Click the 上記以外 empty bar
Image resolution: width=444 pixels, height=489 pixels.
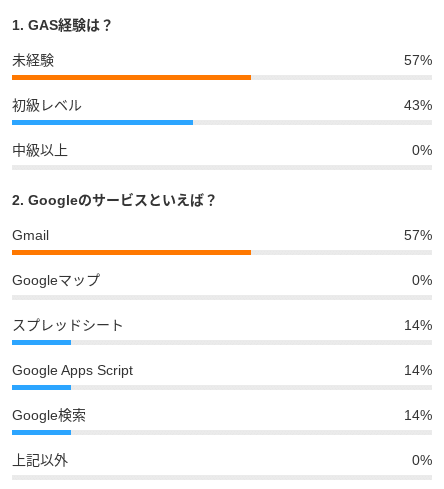pyautogui.click(x=222, y=478)
